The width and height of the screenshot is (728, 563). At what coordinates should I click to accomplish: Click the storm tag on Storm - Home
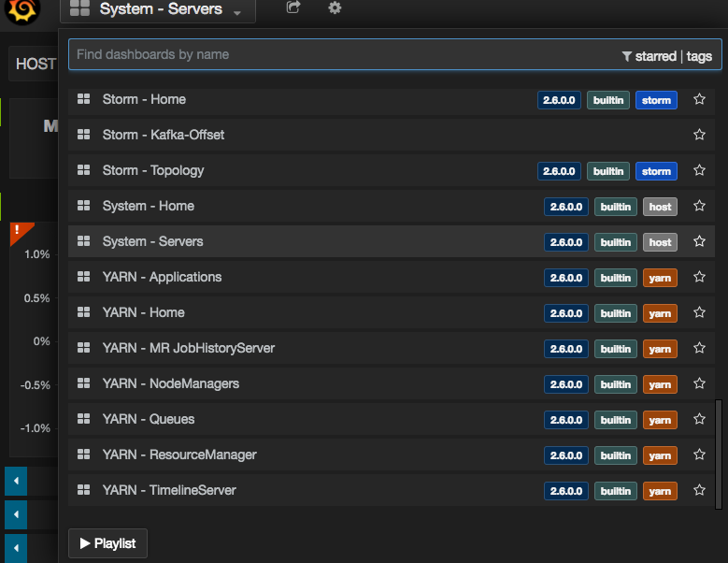[x=656, y=100]
